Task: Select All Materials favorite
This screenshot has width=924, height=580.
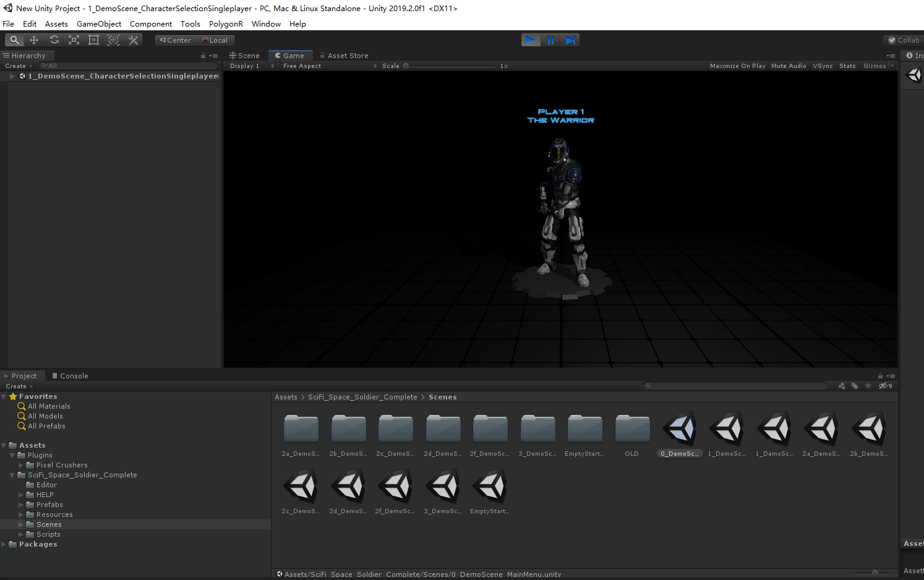Action: (49, 406)
